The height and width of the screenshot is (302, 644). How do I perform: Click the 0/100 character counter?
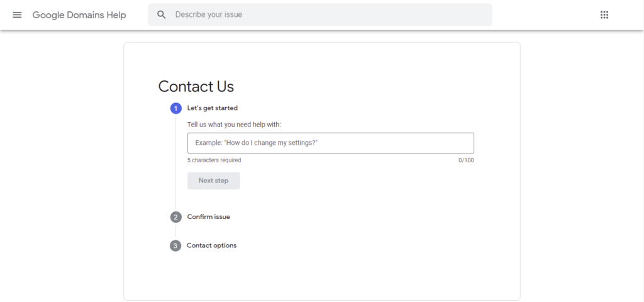tap(466, 160)
